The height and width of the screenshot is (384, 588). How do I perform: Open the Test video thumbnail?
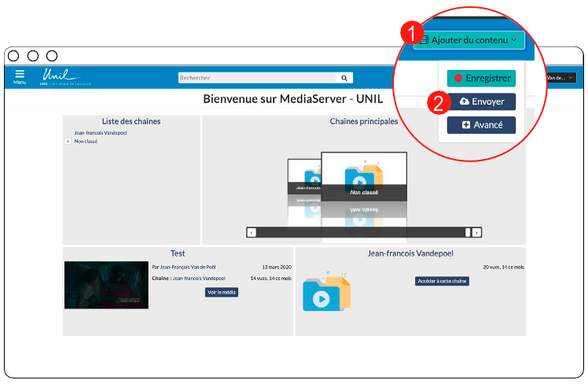106,285
